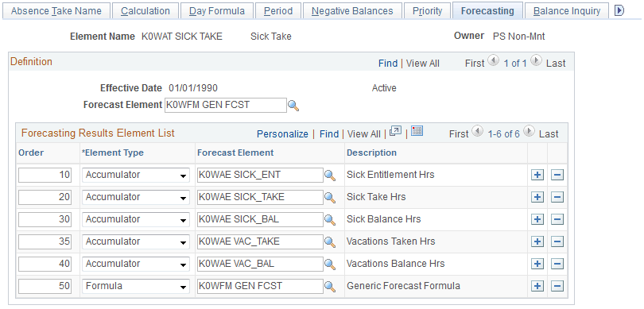The width and height of the screenshot is (644, 309).
Task: Delete the Vacations Balance Hrs row
Action: click(557, 264)
